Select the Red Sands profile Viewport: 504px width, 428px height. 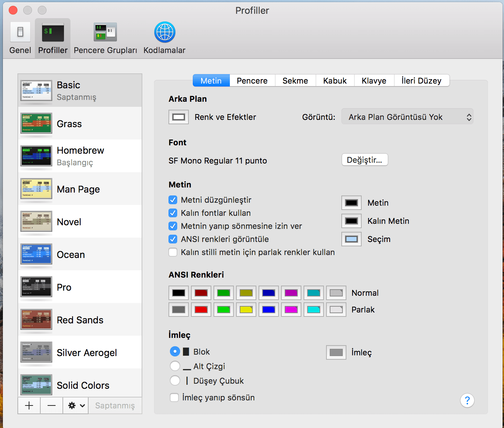click(80, 320)
